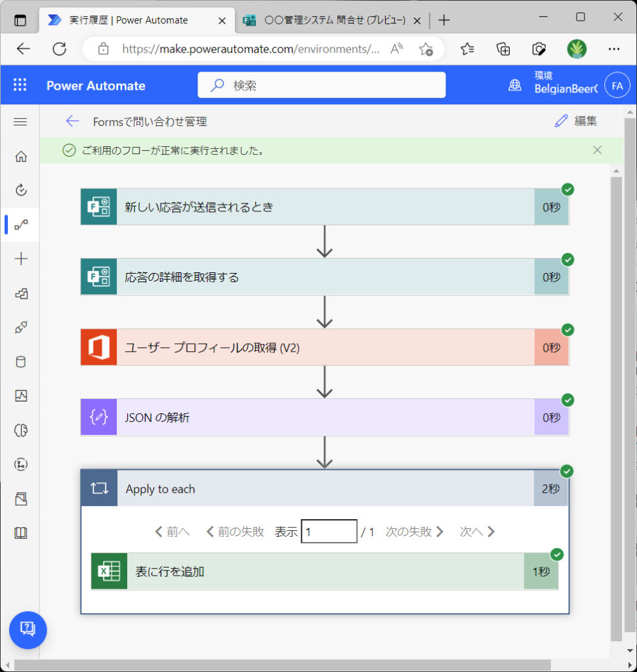Go back using arrow beside Formsで問い合わせ管理
Image resolution: width=637 pixels, height=672 pixels.
tap(72, 121)
